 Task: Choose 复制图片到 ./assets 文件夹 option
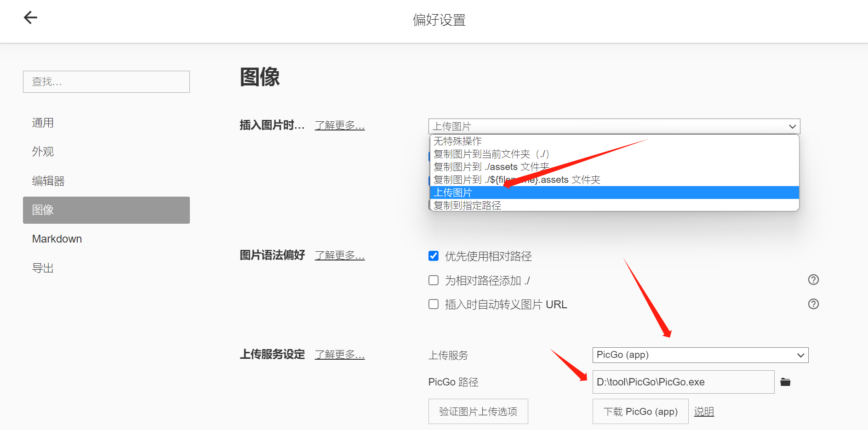pos(614,167)
